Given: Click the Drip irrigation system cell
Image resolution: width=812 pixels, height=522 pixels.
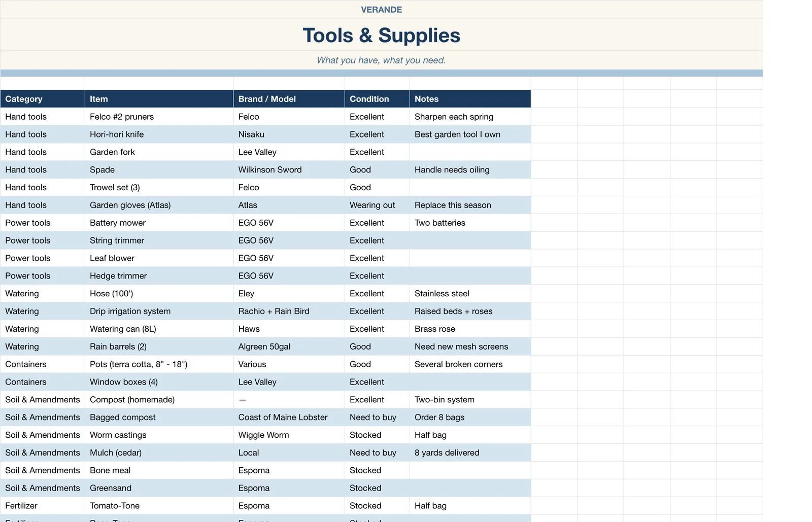Looking at the screenshot, I should [159, 311].
